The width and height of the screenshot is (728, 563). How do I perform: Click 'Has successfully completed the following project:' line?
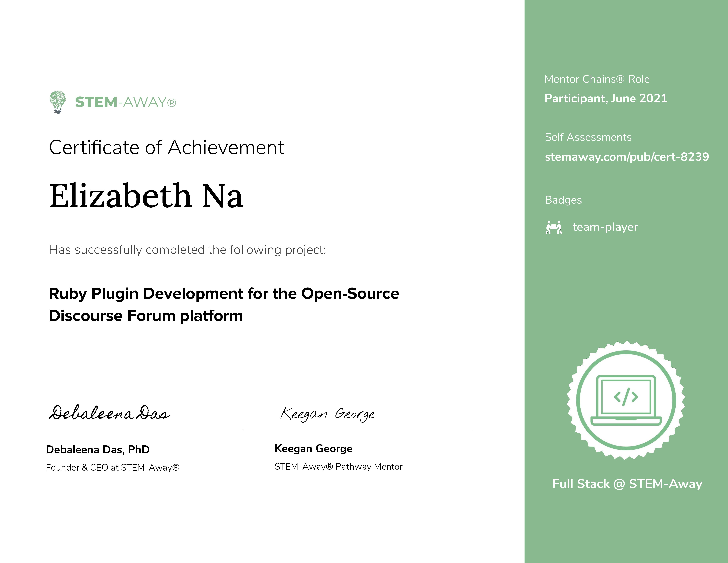point(187,250)
